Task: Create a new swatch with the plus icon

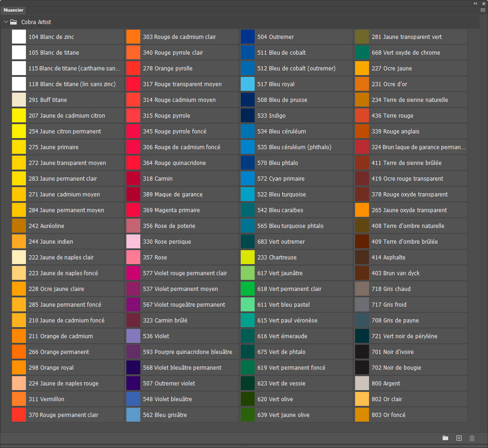Action: [459, 438]
